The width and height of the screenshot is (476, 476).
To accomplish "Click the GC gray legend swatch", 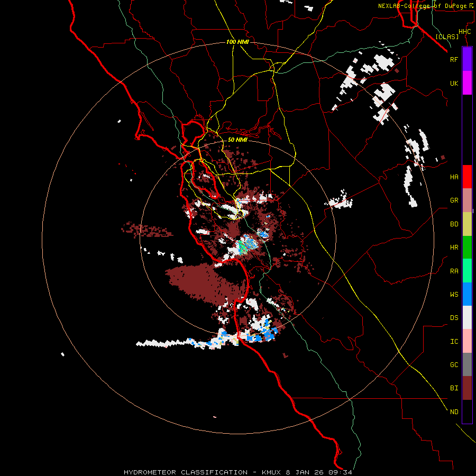I will pos(467,364).
